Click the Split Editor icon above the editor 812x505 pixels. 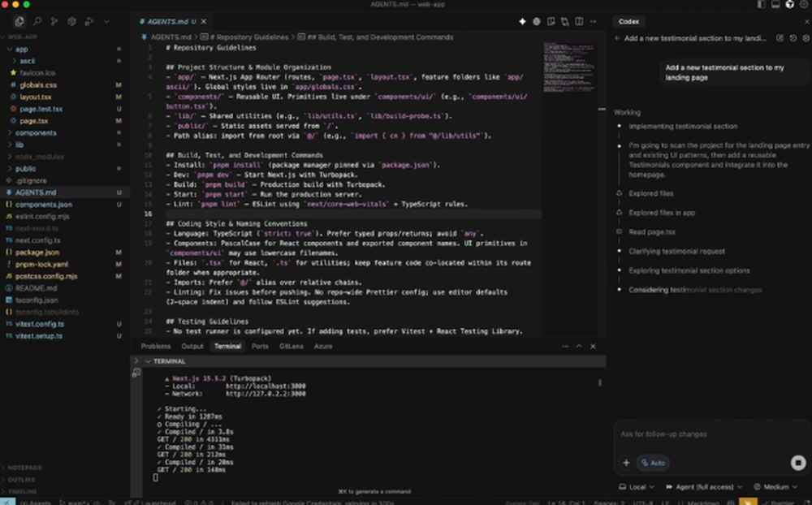579,22
